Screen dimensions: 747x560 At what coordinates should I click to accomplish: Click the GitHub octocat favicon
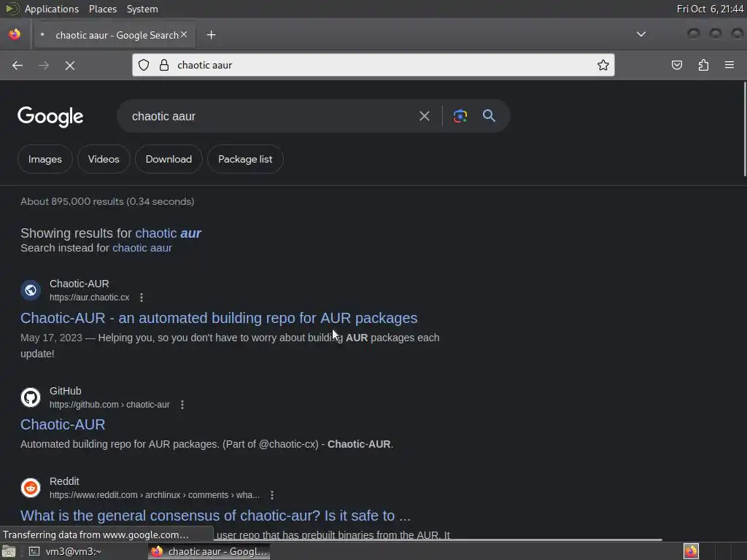[31, 397]
